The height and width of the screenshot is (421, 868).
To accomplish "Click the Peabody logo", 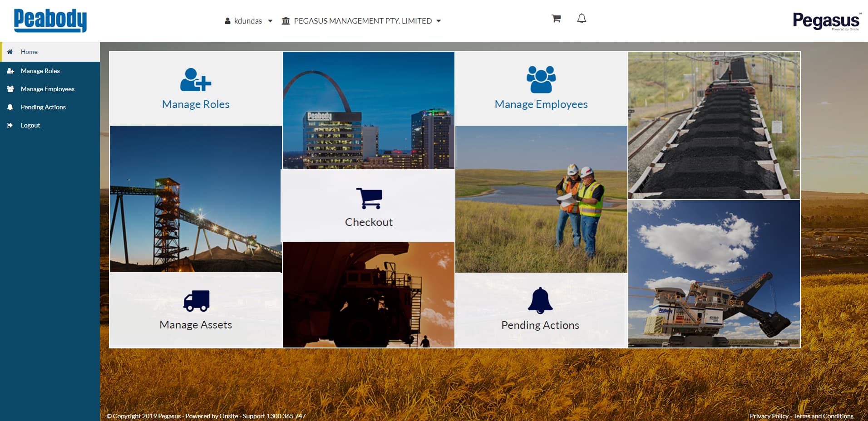I will (x=50, y=20).
